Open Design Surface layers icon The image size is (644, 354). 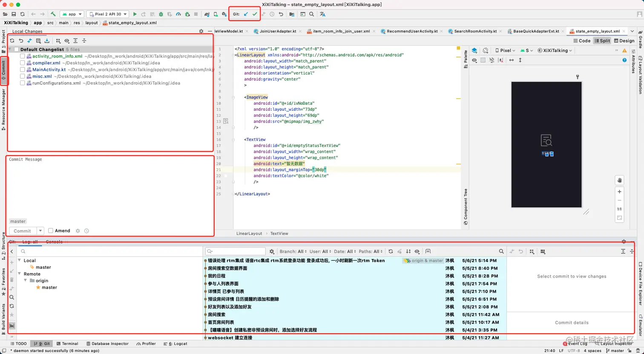pos(474,50)
